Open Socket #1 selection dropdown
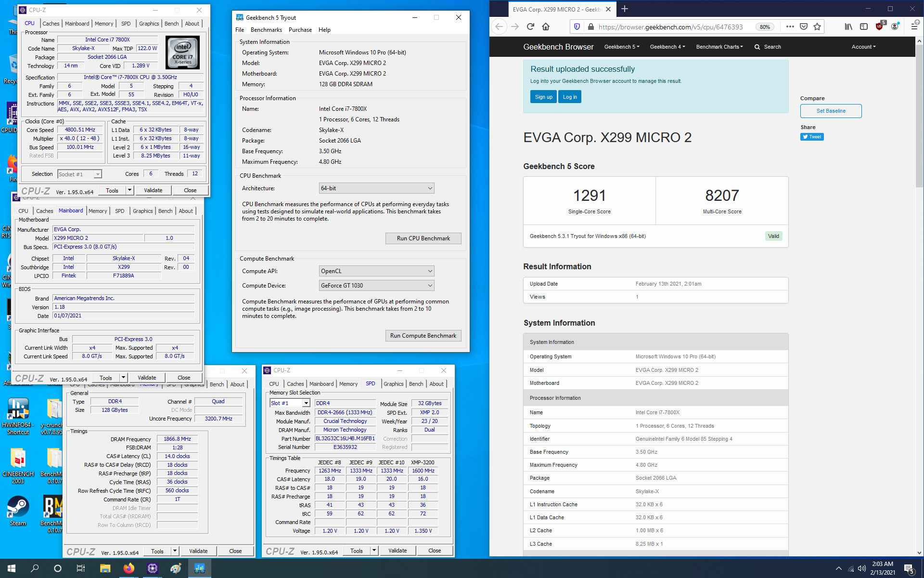Viewport: 924px width, 578px height. (x=79, y=174)
